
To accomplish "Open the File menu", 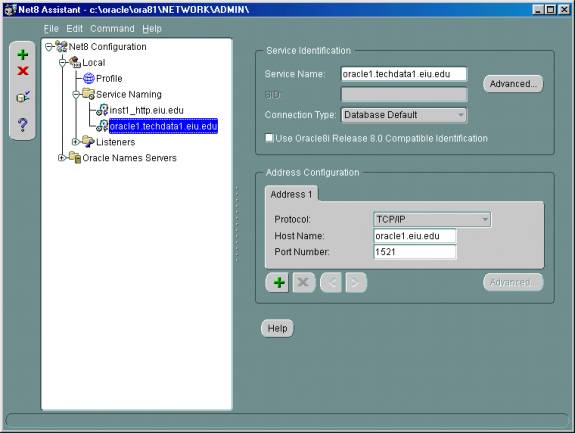I will [x=51, y=29].
